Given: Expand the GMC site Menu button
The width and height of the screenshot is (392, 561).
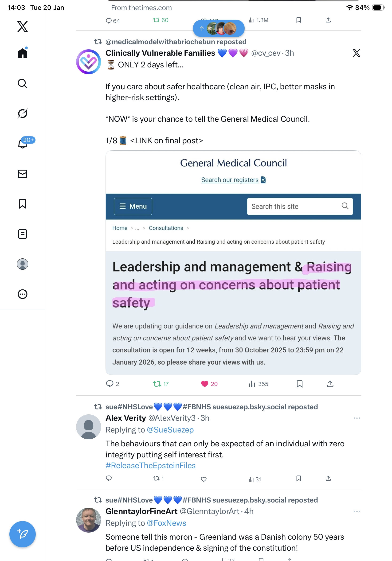Looking at the screenshot, I should pos(133,206).
